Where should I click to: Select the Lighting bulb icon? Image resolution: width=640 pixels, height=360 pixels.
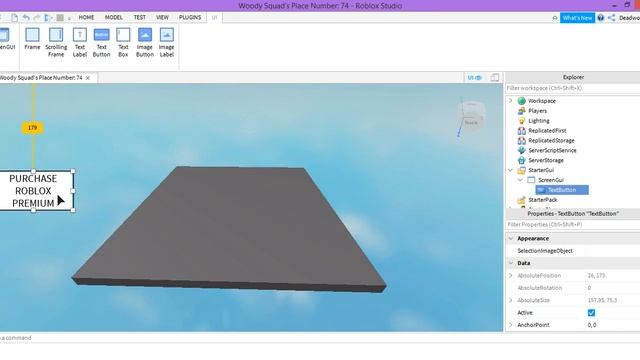click(x=521, y=121)
